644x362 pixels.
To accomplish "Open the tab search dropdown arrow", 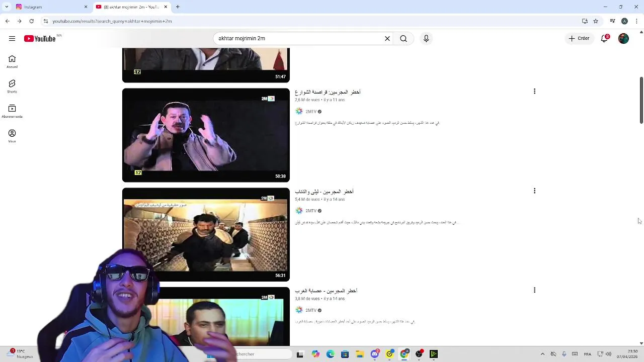I will tap(7, 7).
